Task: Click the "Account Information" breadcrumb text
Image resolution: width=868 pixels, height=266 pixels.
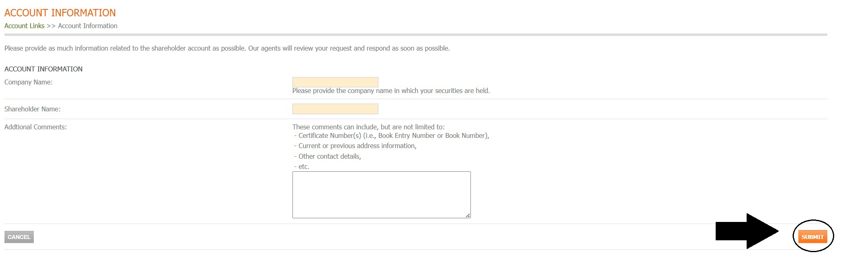Action: coord(88,26)
